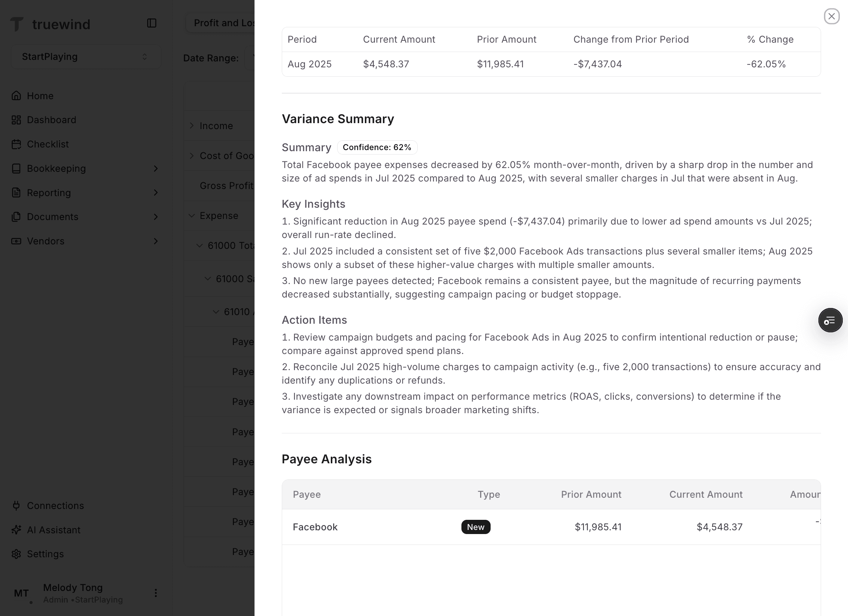848x616 pixels.
Task: Open the Dashboard view
Action: pyautogui.click(x=51, y=120)
